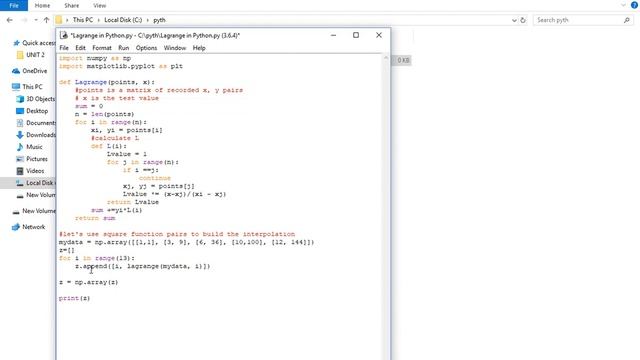640x360 pixels.
Task: Click the 'z = np.array(z)' line
Action: point(89,282)
